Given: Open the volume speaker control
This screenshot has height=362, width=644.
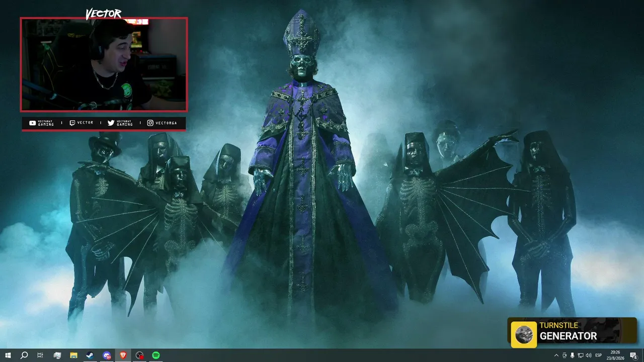Looking at the screenshot, I should click(x=588, y=355).
